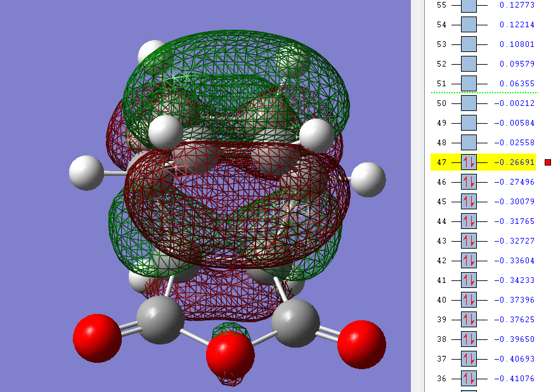Click highlighted orbital 47 occupancy box
The width and height of the screenshot is (558, 392).
(469, 162)
